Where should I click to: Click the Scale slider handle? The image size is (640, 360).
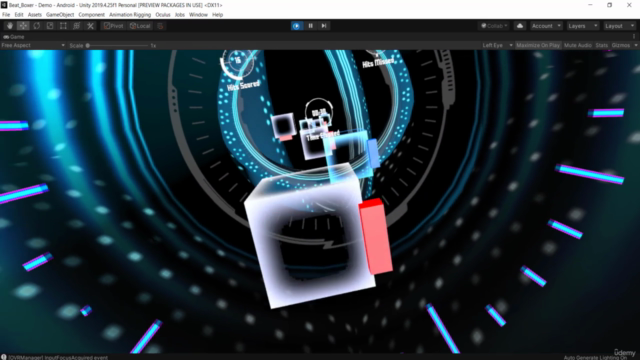pyautogui.click(x=88, y=45)
